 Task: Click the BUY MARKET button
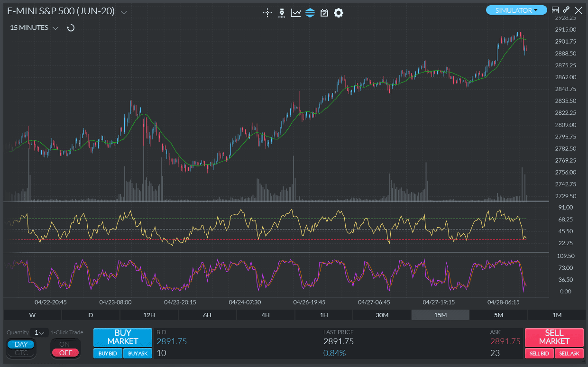click(122, 337)
